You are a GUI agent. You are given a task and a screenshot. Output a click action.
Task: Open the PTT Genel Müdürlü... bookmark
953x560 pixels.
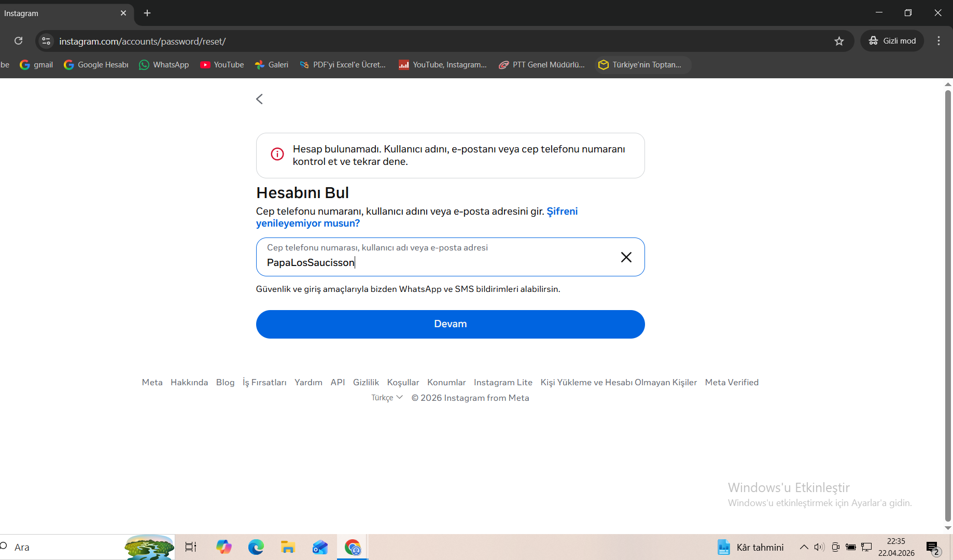click(x=542, y=65)
